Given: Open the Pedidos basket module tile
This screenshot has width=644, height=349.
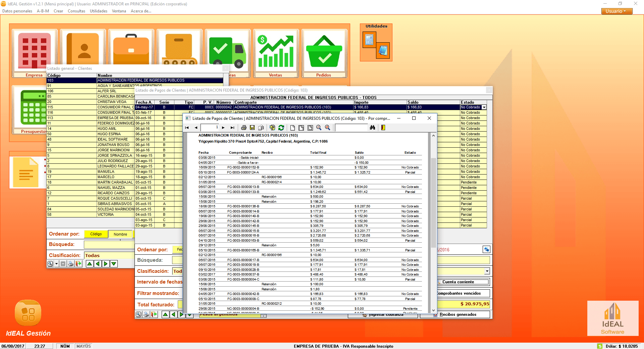Looking at the screenshot, I should tap(324, 53).
